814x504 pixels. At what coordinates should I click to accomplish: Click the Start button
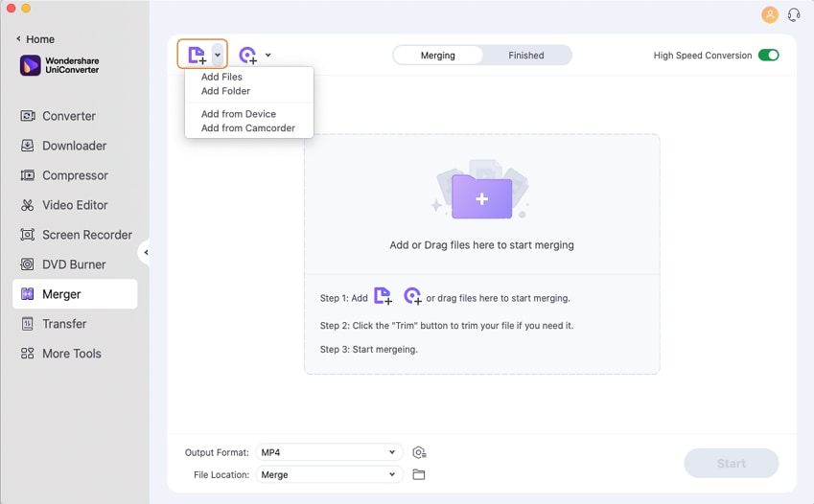[x=731, y=464]
